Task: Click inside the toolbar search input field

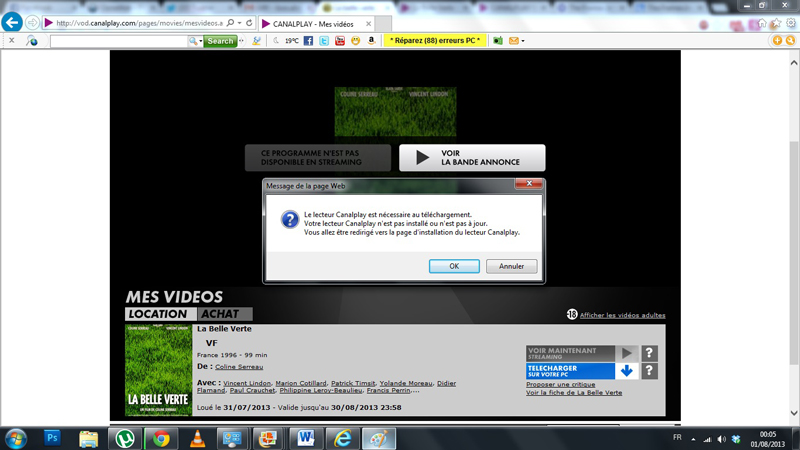Action: (119, 41)
